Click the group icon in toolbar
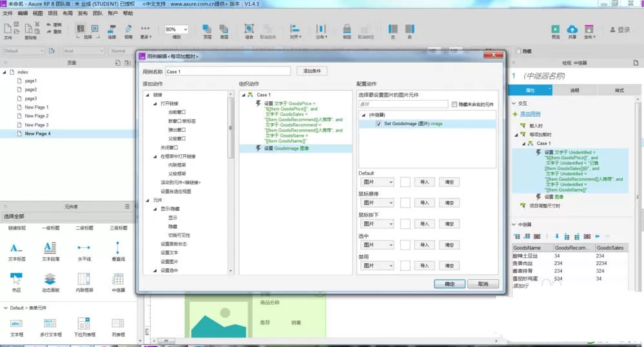The width and height of the screenshot is (644, 347). [249, 29]
